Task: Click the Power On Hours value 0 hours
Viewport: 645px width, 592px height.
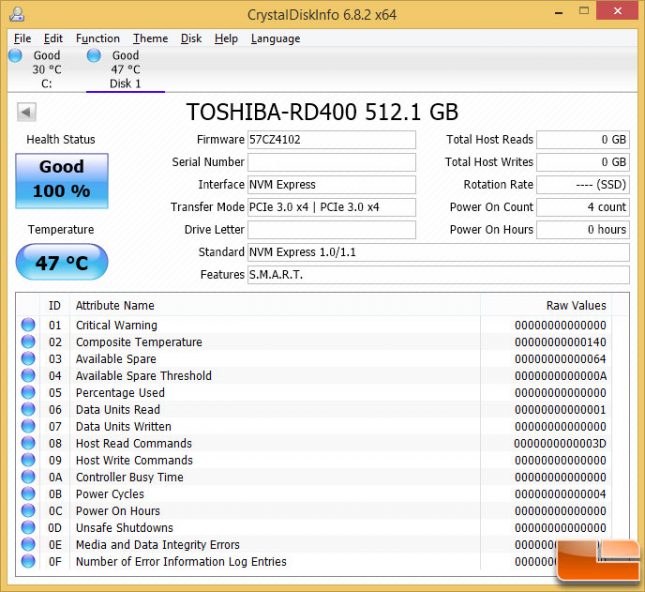Action: pyautogui.click(x=583, y=230)
